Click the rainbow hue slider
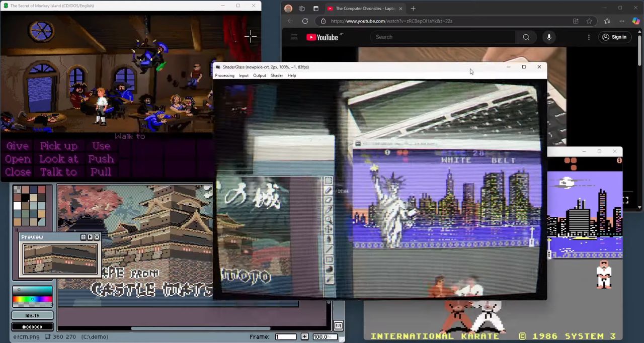Viewport: 644px width, 343px height. (x=33, y=300)
